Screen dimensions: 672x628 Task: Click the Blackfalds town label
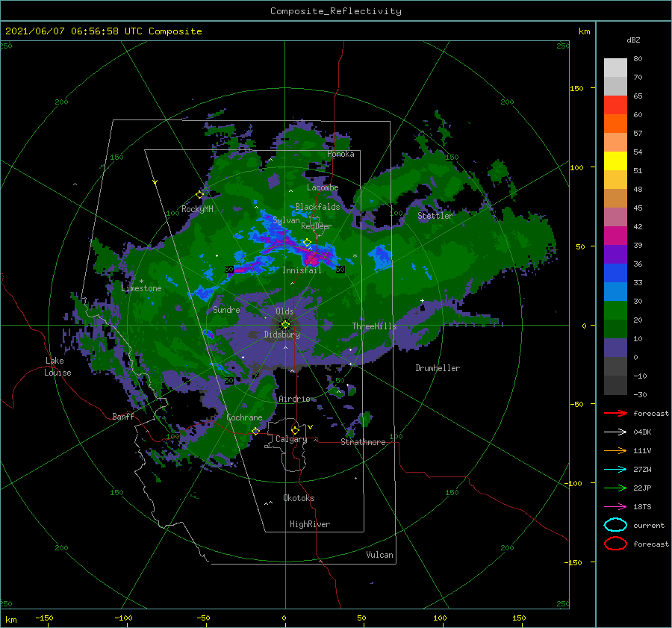tap(317, 207)
